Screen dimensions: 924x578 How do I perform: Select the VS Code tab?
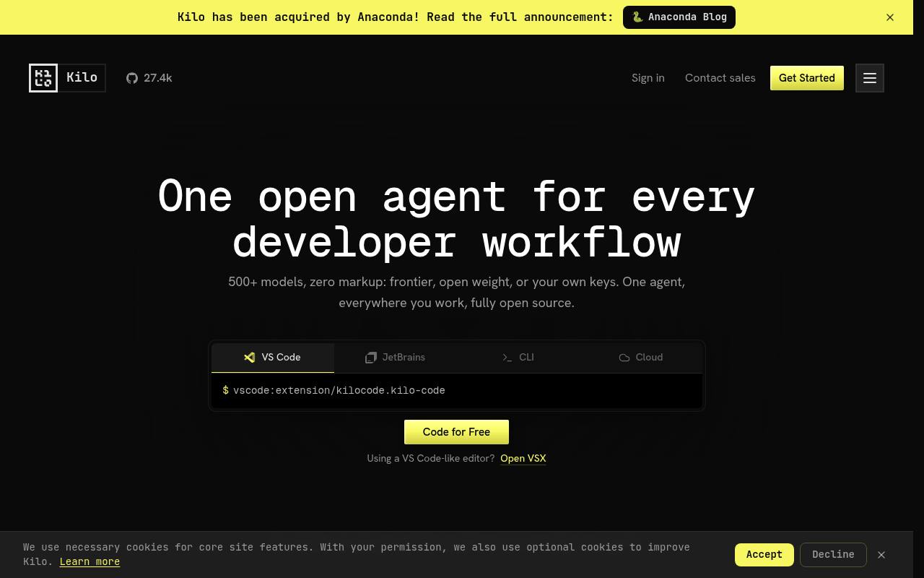[x=273, y=358]
